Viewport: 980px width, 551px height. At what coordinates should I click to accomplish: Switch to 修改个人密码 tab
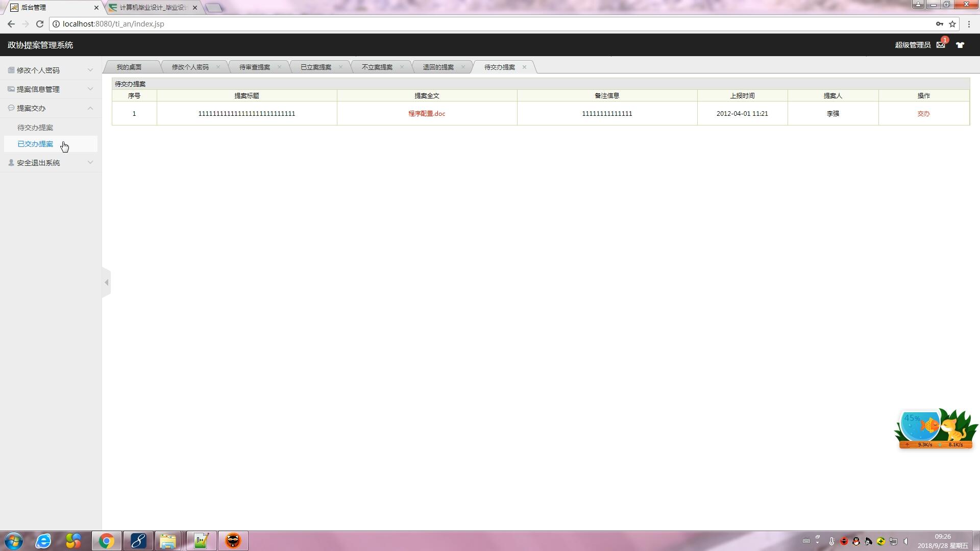coord(190,67)
